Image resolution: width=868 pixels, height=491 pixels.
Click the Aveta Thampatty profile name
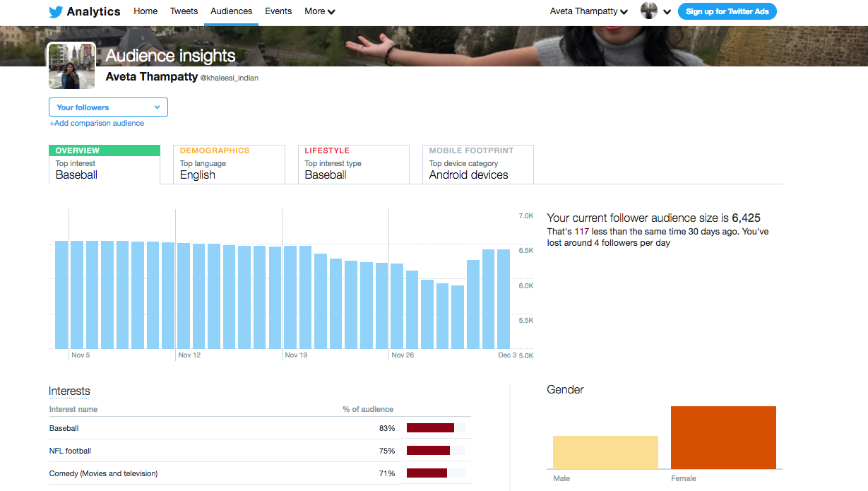tap(152, 77)
